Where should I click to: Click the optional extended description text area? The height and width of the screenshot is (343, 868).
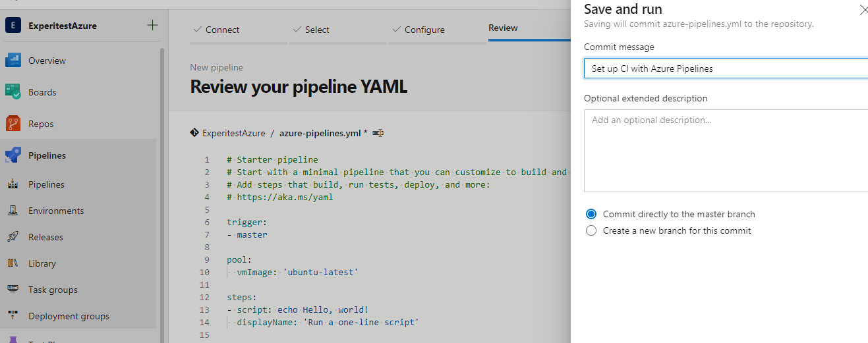726,151
